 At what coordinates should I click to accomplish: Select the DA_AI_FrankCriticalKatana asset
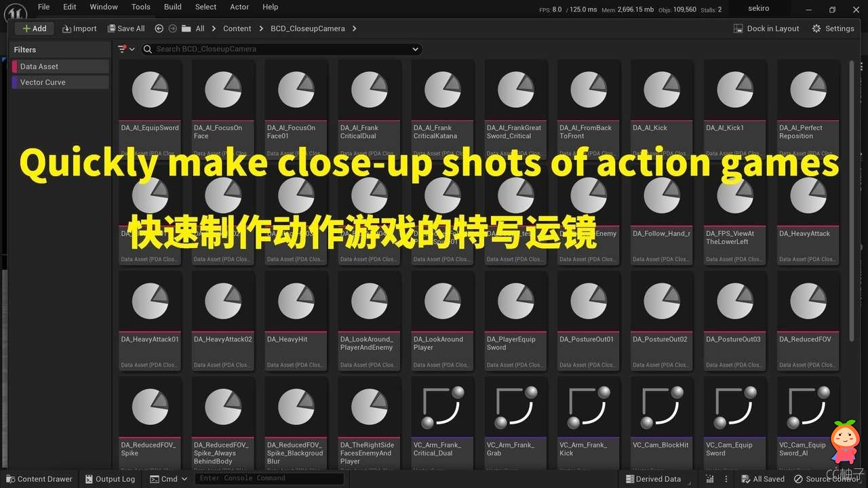point(443,111)
